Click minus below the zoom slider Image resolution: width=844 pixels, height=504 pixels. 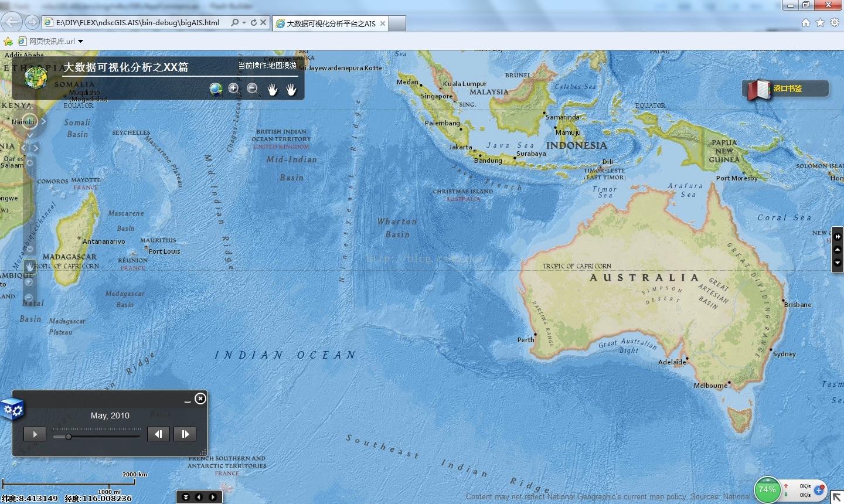[30, 249]
